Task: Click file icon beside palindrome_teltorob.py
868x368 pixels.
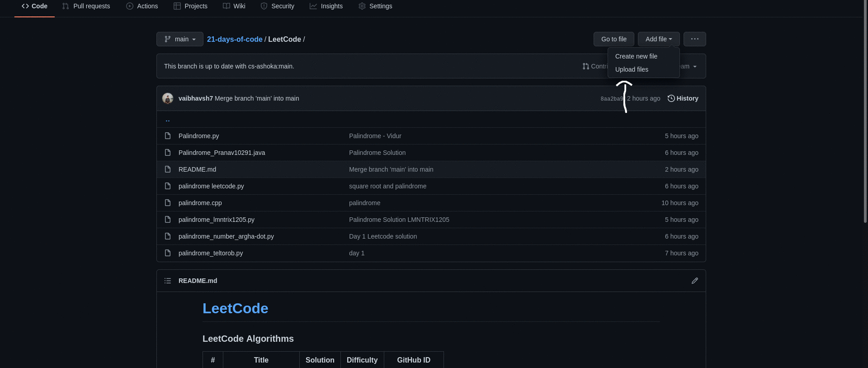Action: click(x=167, y=254)
